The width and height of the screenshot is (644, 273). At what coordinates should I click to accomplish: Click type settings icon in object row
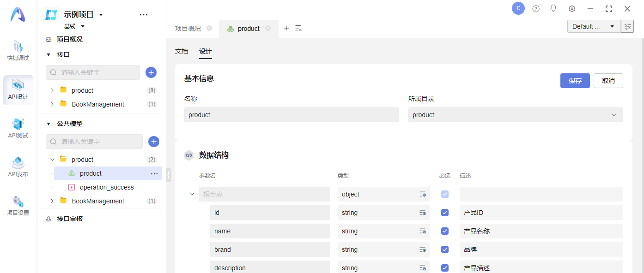pyautogui.click(x=422, y=194)
